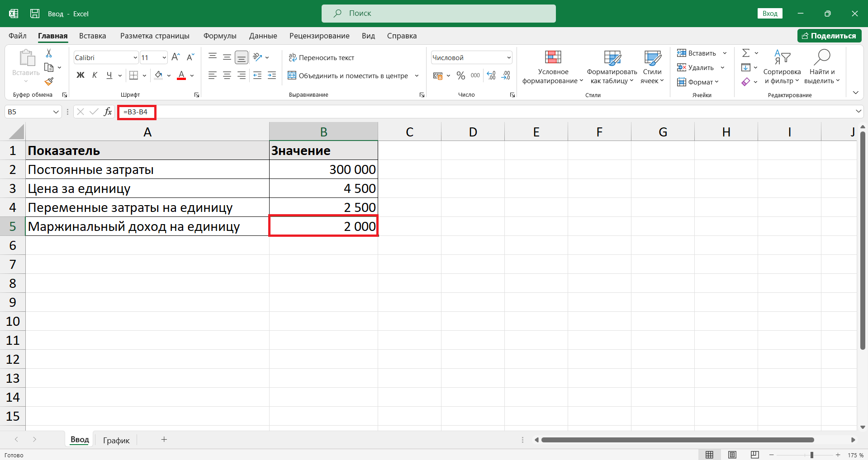Add a new sheet with plus button

tap(164, 439)
